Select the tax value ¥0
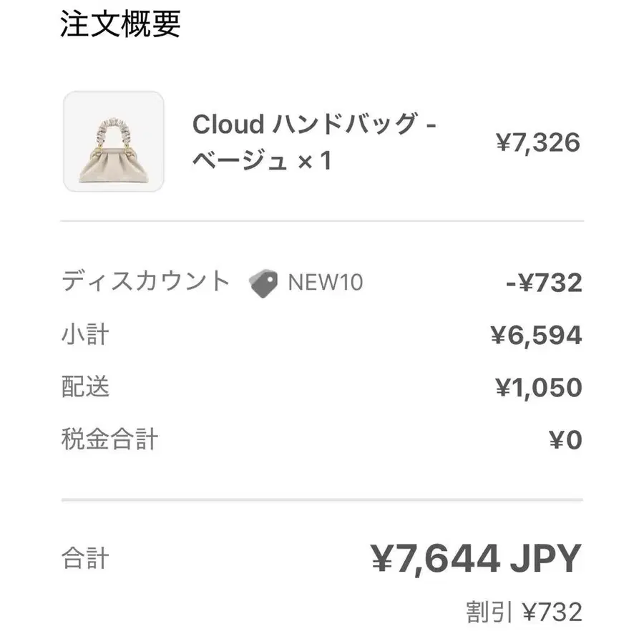644x644 pixels. [x=565, y=440]
